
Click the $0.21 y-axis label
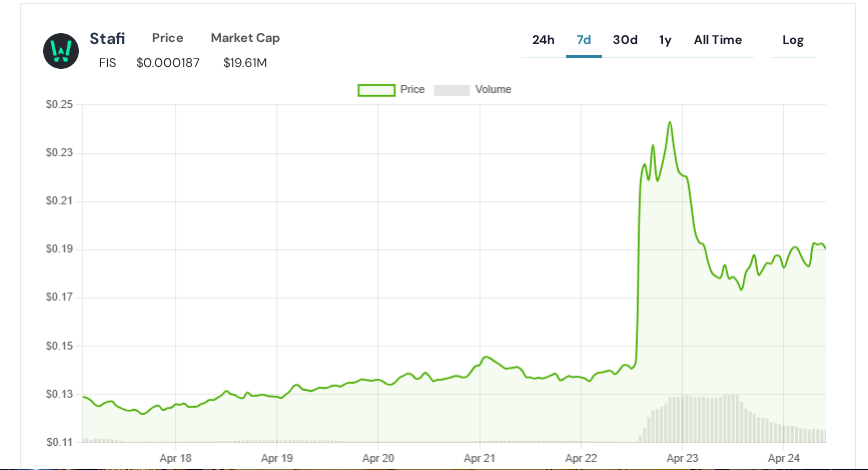(59, 201)
